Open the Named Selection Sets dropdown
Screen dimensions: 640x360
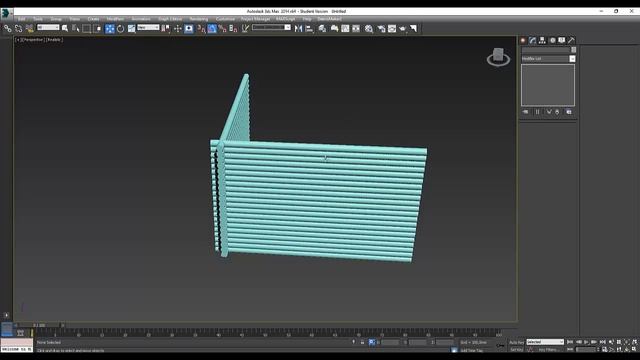271,27
